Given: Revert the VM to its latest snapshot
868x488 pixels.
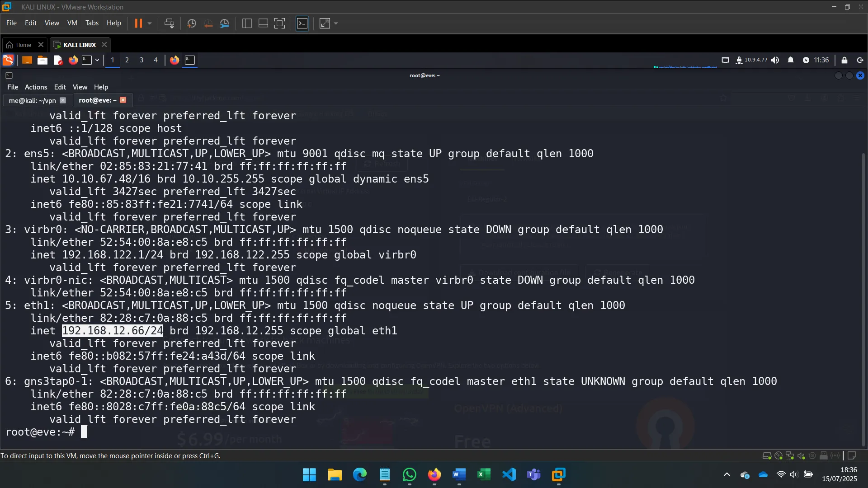Looking at the screenshot, I should (x=208, y=23).
